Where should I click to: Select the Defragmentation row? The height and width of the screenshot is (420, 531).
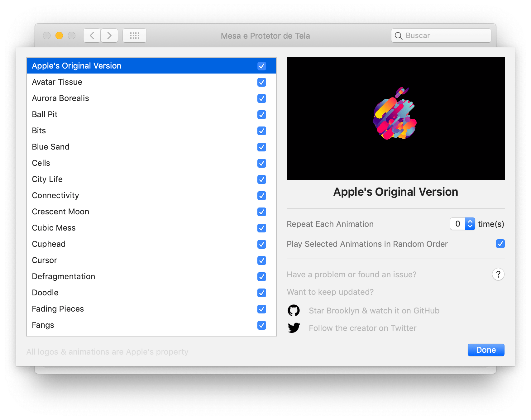tap(151, 276)
